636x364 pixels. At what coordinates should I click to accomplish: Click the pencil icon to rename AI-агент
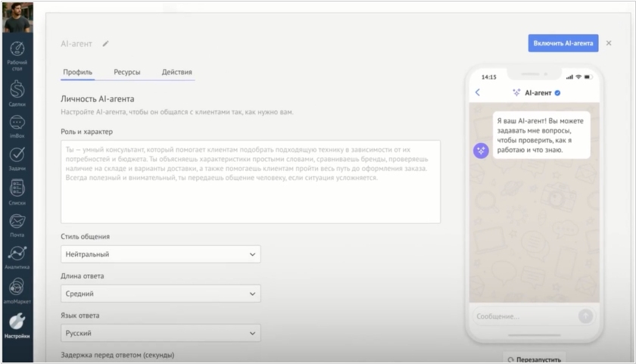(106, 44)
